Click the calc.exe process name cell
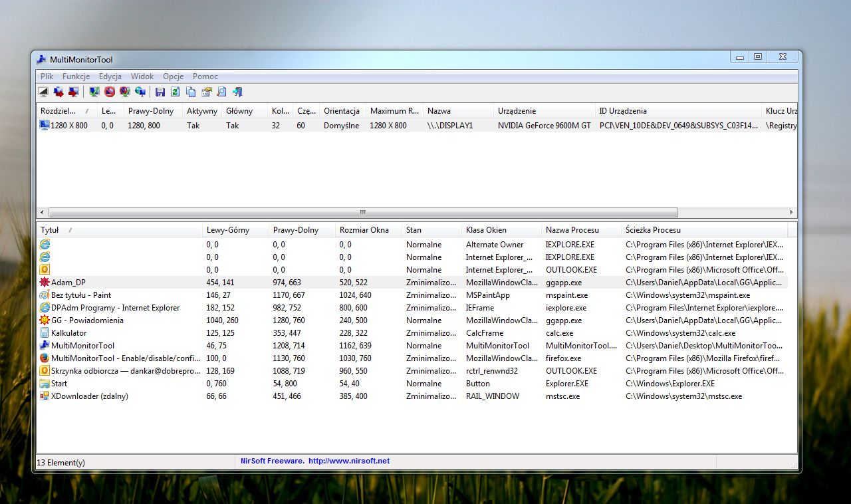Viewport: 851px width, 504px height. 560,332
